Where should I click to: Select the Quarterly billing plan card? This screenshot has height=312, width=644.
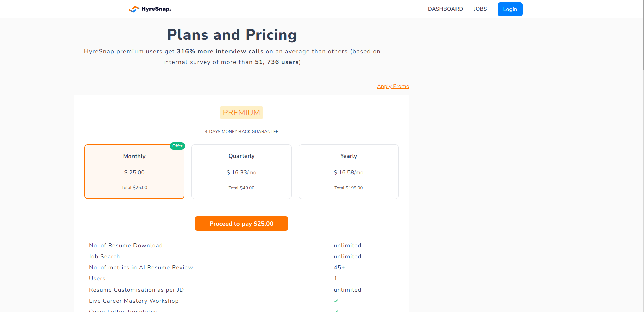tap(241, 172)
